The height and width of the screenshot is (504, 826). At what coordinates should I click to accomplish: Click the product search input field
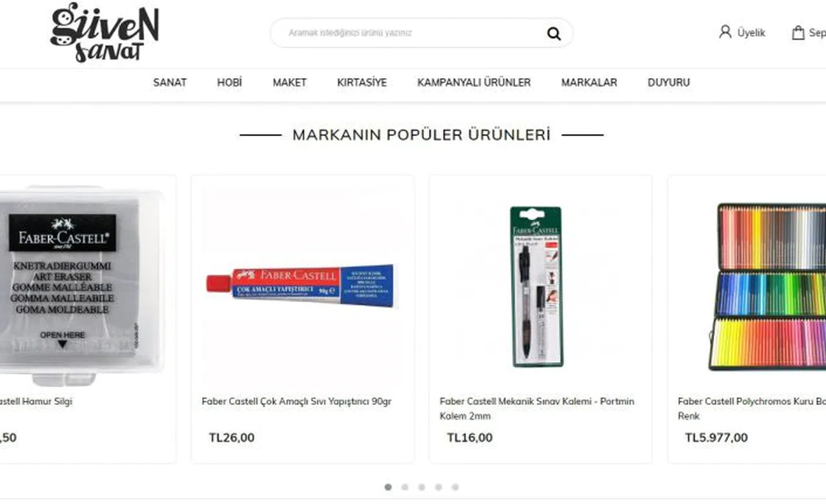(x=413, y=33)
